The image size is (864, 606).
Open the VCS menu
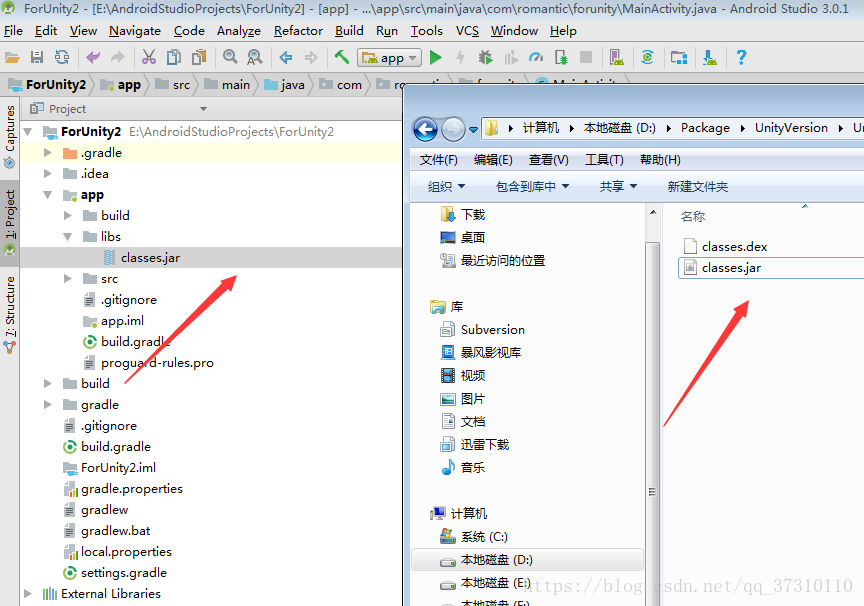pos(467,31)
